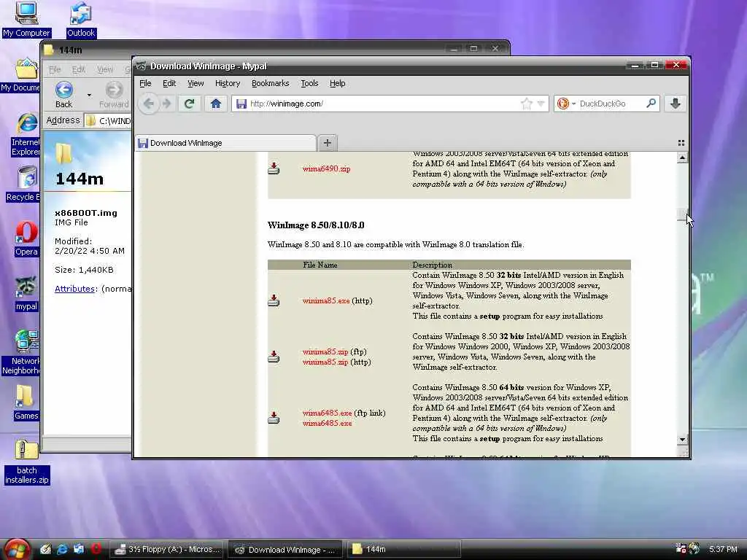Bookmark this page with the star
The height and width of the screenshot is (560, 747).
(x=527, y=104)
